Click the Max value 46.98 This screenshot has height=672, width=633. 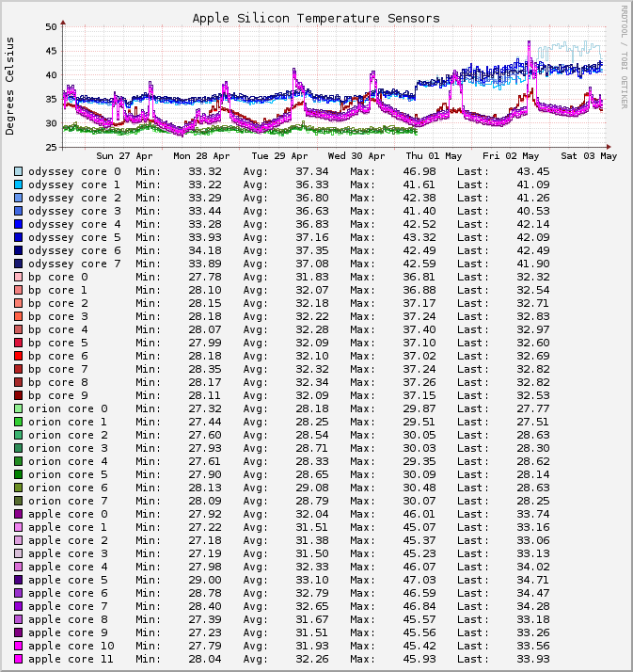click(x=419, y=171)
